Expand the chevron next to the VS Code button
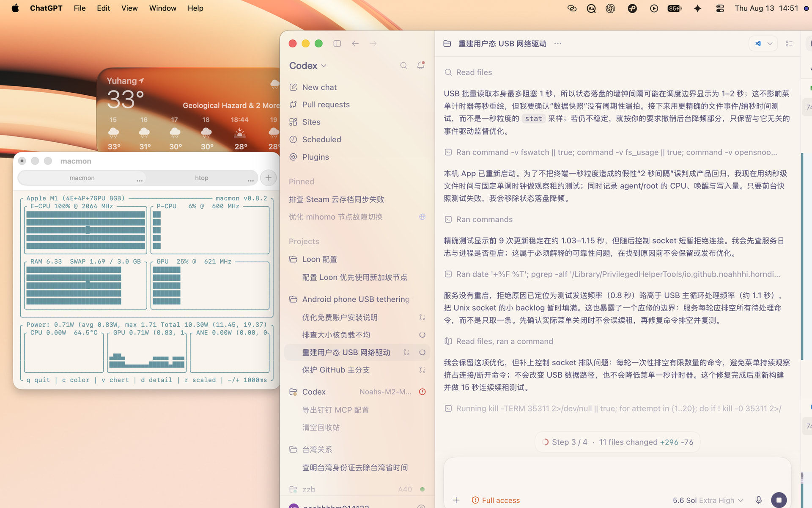 click(770, 44)
